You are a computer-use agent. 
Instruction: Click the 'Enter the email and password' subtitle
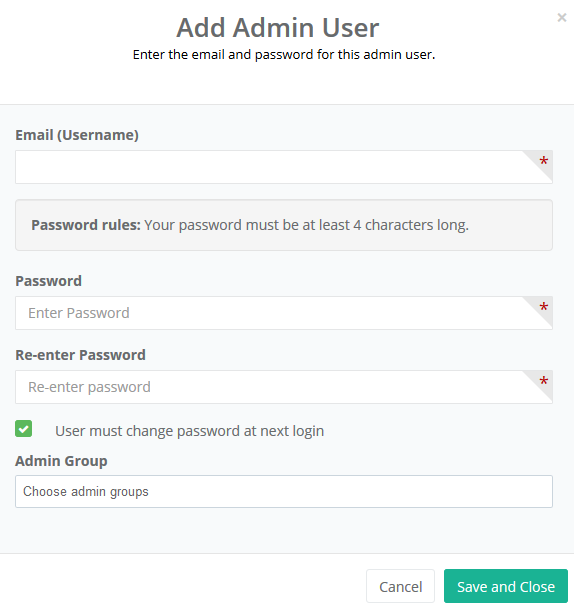coord(284,54)
